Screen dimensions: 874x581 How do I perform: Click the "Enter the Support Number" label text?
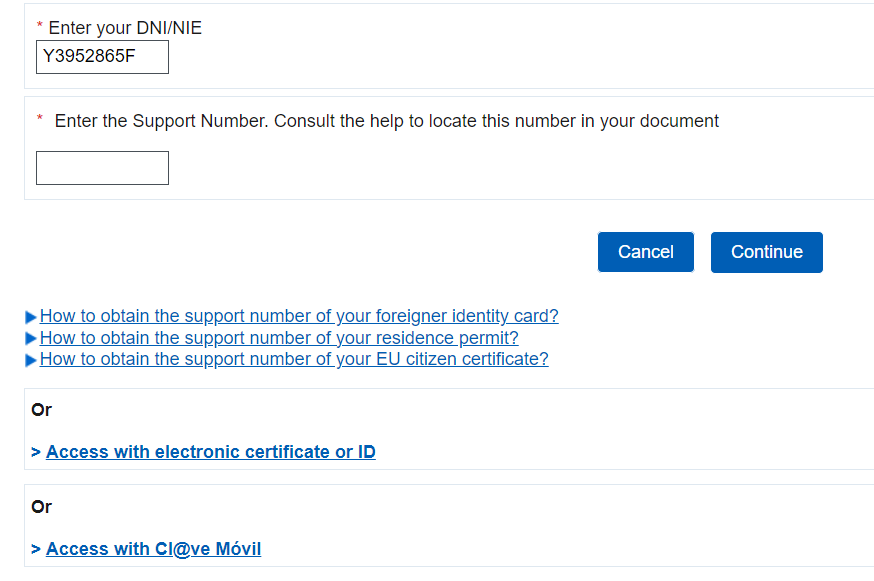[x=386, y=121]
